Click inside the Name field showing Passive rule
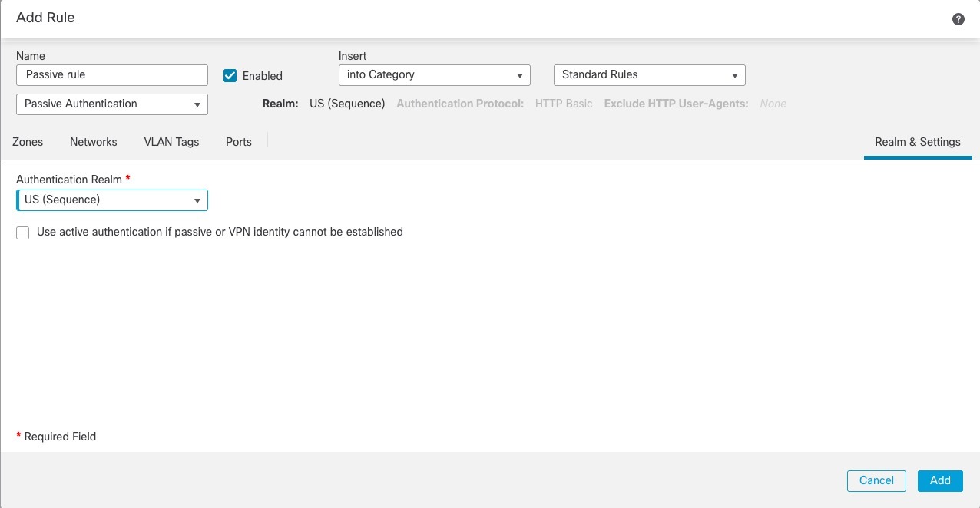This screenshot has height=508, width=980. (x=111, y=75)
